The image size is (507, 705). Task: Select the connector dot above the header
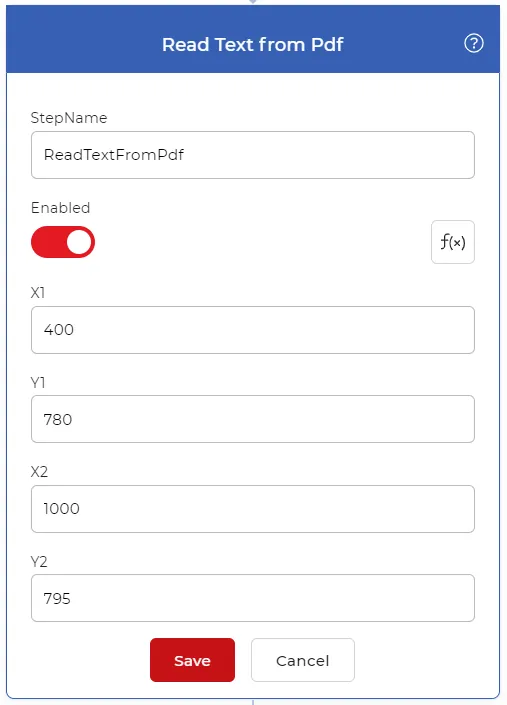253,1
